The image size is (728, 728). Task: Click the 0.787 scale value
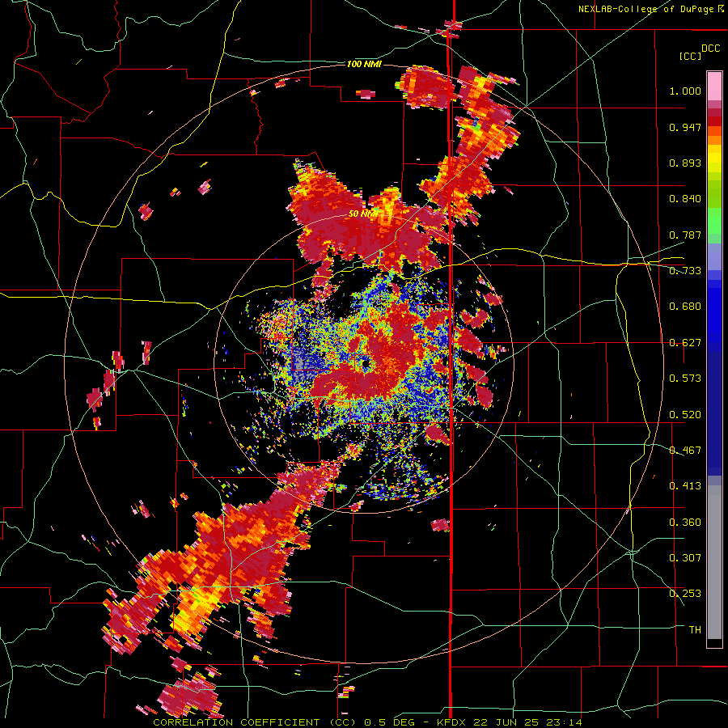click(x=685, y=235)
